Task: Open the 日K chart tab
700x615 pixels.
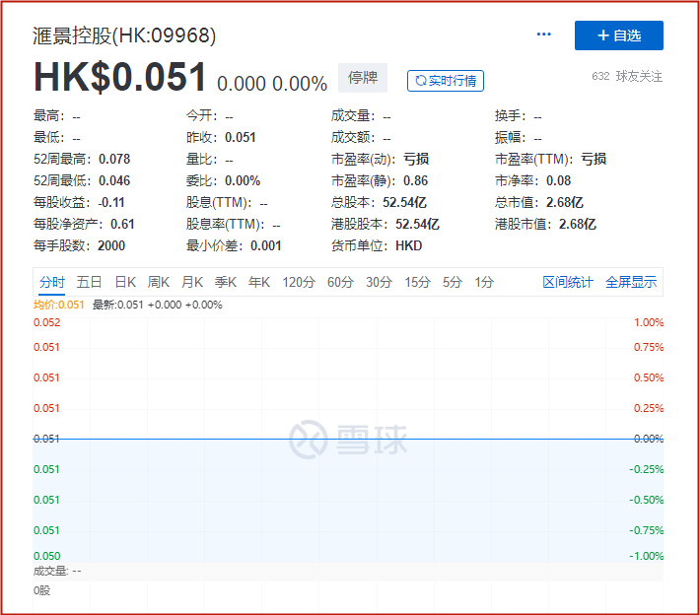Action: click(x=125, y=282)
